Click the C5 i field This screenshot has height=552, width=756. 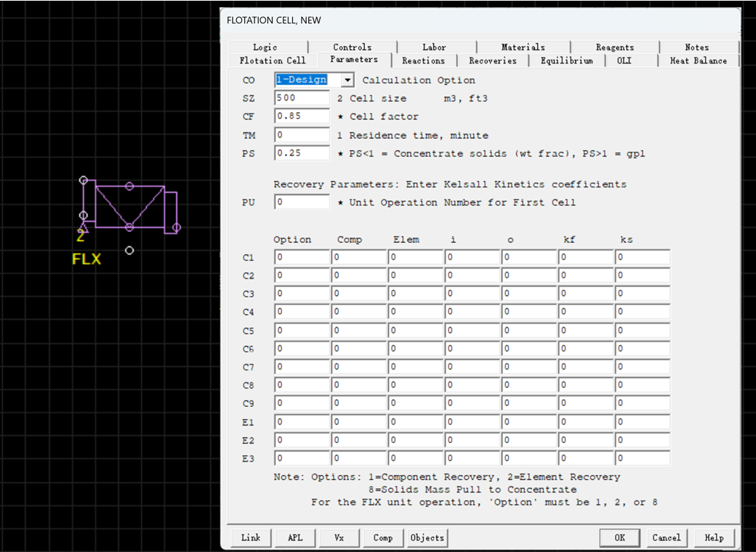tap(472, 330)
